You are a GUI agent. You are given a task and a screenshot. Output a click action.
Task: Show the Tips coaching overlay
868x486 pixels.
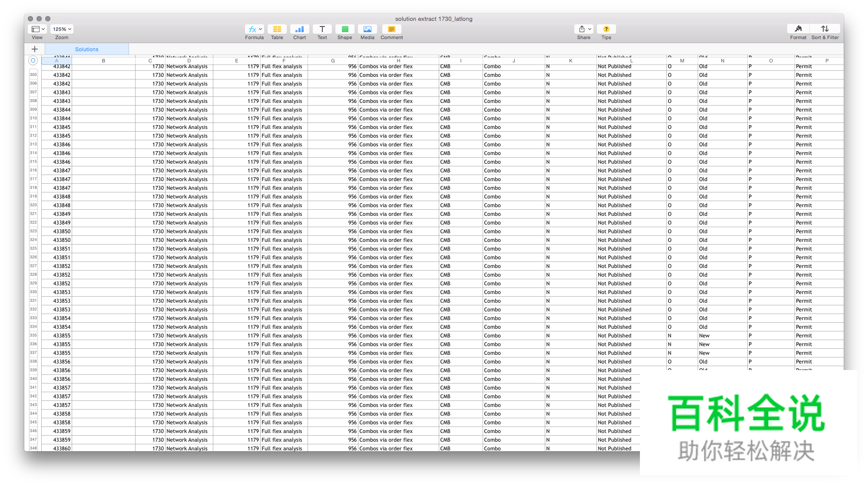(606, 29)
